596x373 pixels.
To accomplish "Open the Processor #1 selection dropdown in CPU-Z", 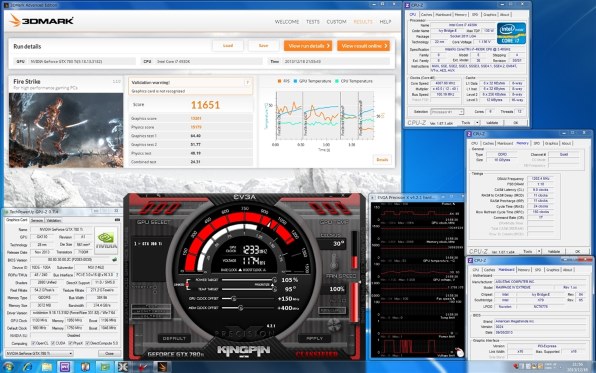I will tap(447, 112).
